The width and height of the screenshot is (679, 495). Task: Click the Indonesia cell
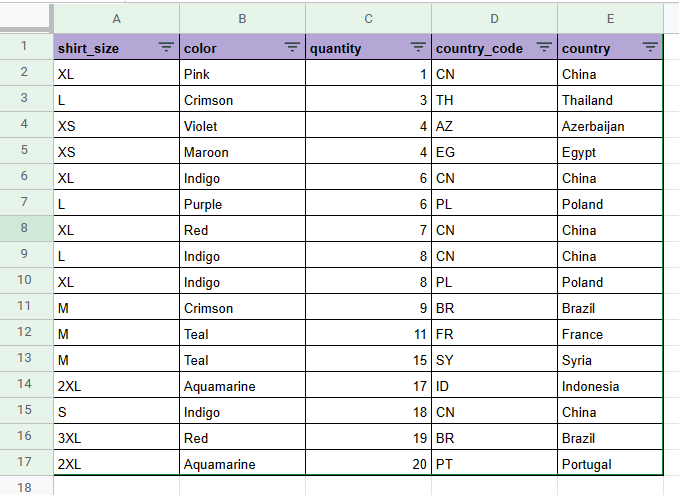610,385
